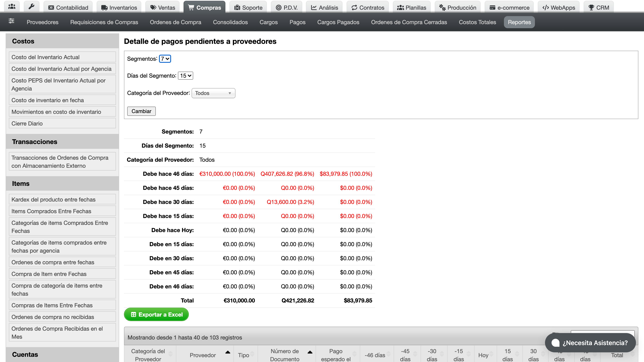Click the chat bubble assistance icon
This screenshot has height=362, width=644.
(555, 343)
